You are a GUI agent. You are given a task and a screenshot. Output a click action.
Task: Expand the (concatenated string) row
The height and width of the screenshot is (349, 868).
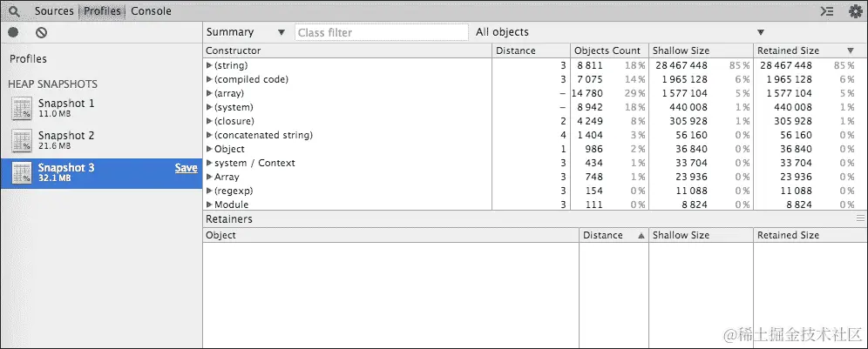click(209, 135)
